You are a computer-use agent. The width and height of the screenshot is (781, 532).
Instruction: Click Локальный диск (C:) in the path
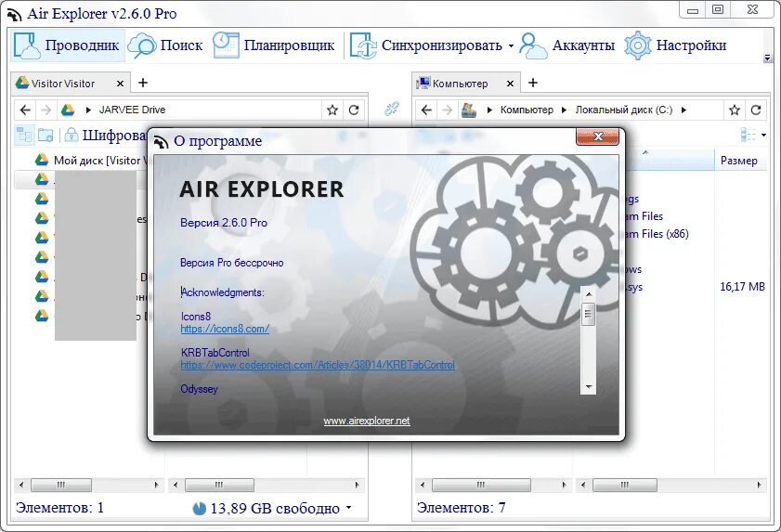[x=624, y=110]
